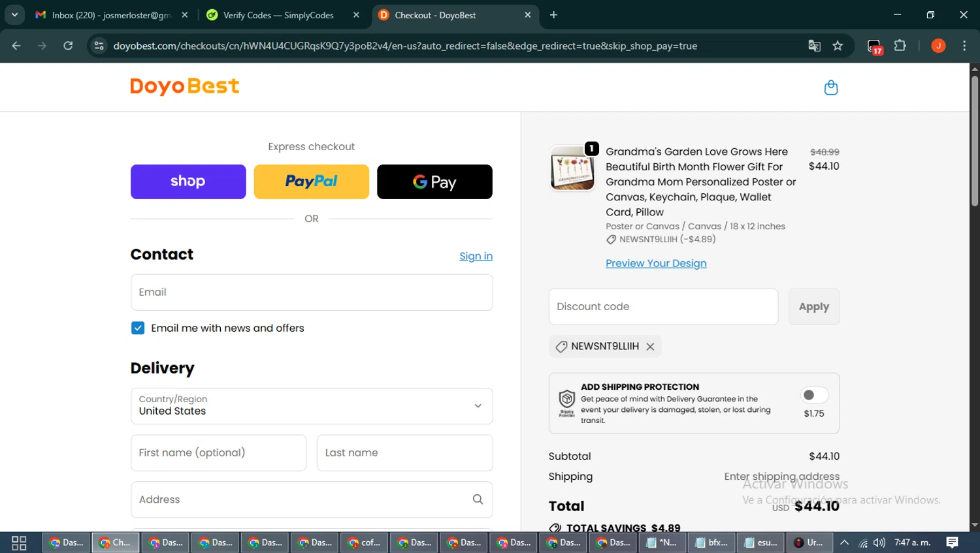Reload the checkout page
Viewport: 980px width, 553px height.
tap(68, 46)
